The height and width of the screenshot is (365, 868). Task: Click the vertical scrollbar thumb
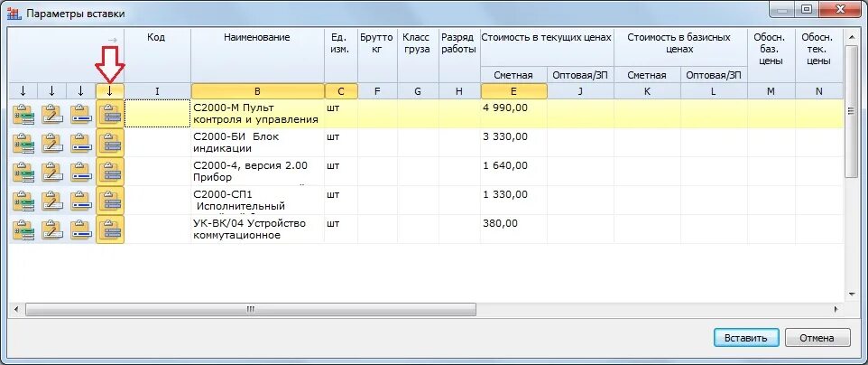852,110
